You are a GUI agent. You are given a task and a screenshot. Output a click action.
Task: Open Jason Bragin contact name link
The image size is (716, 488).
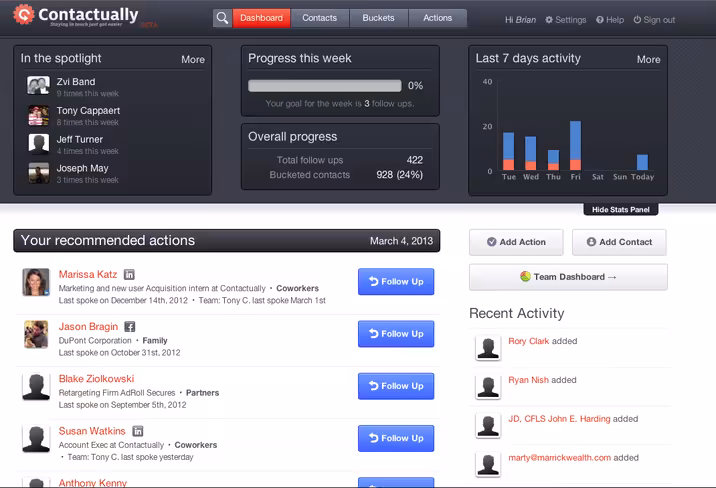(88, 327)
